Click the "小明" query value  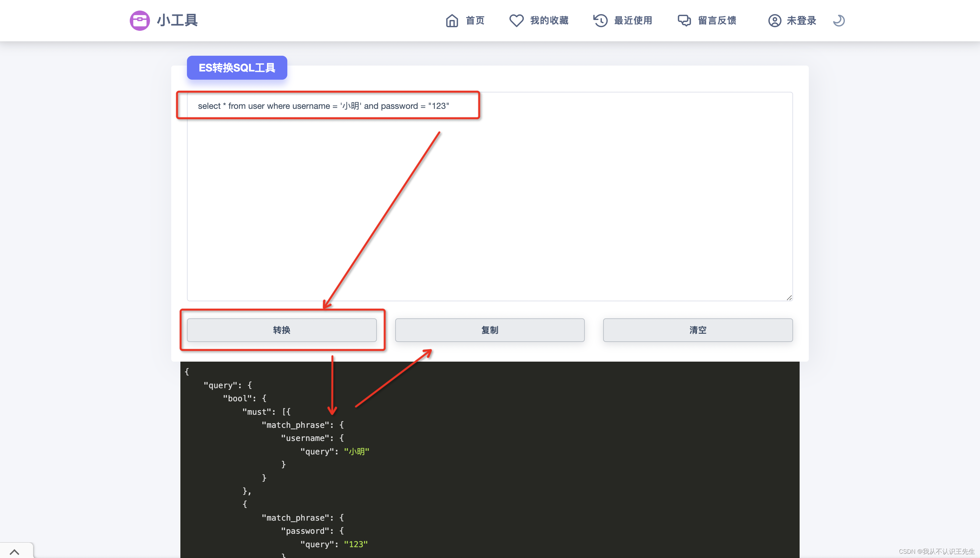(357, 451)
